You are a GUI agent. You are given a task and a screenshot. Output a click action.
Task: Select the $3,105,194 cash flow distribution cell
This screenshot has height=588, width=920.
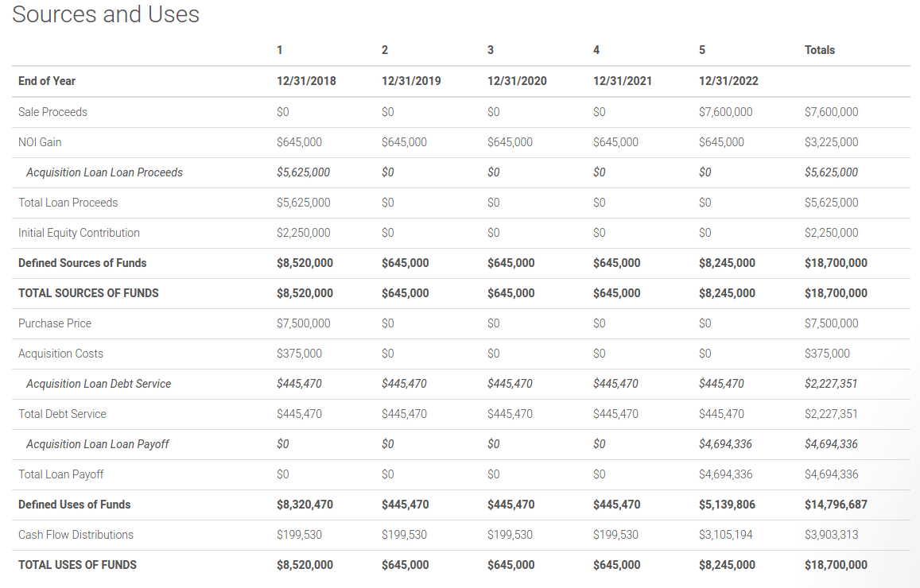pyautogui.click(x=725, y=535)
